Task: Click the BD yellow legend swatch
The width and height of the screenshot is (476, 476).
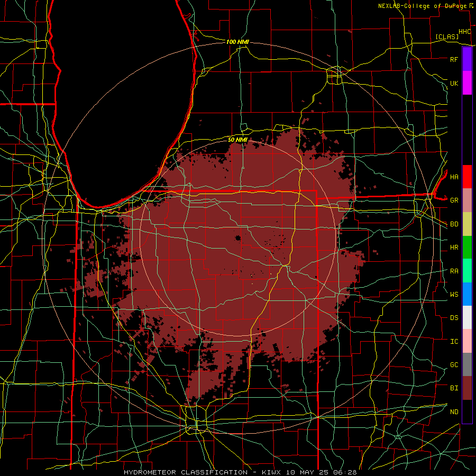Action: (467, 224)
